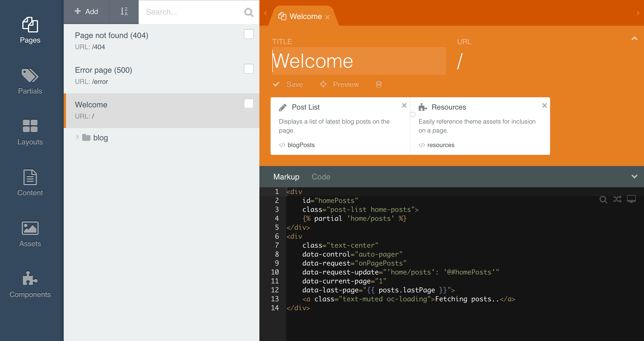Toggle editor fullscreen monitor icon
Screen dimensions: 644x341
coord(631,199)
